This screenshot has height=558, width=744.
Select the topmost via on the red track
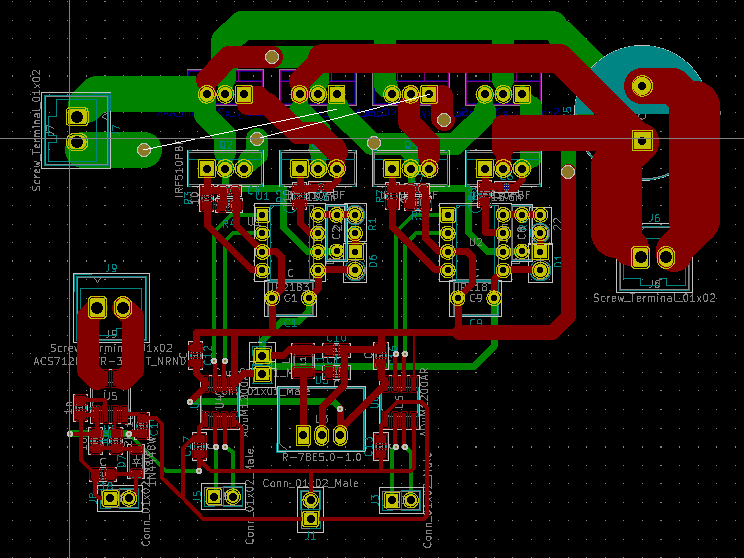tap(272, 57)
